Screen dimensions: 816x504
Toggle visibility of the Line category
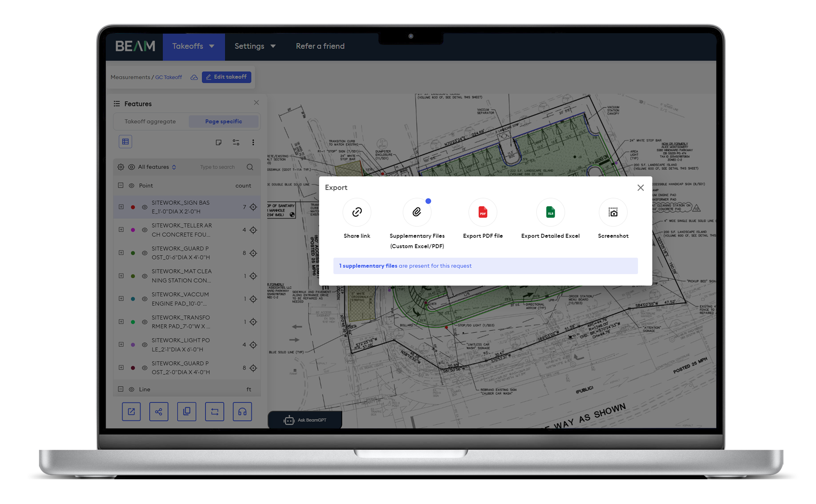[x=131, y=389]
